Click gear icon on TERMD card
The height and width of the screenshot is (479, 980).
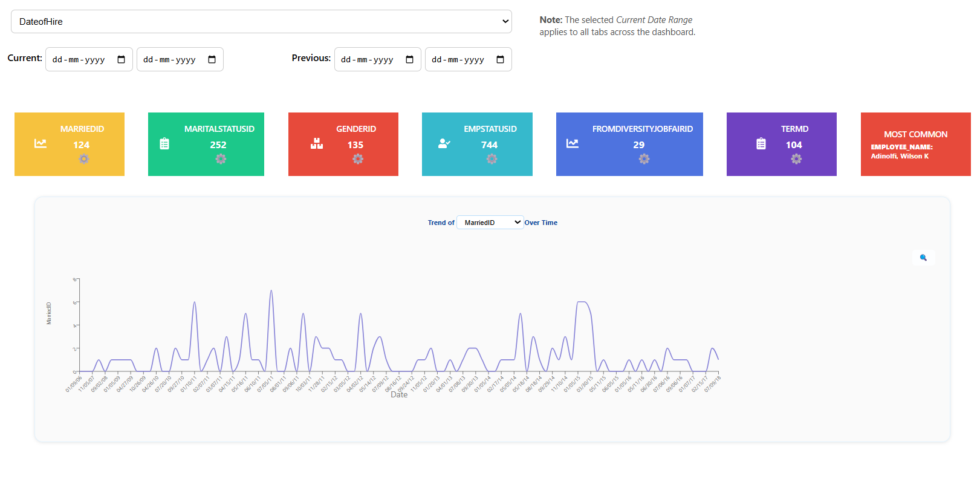[x=796, y=159]
